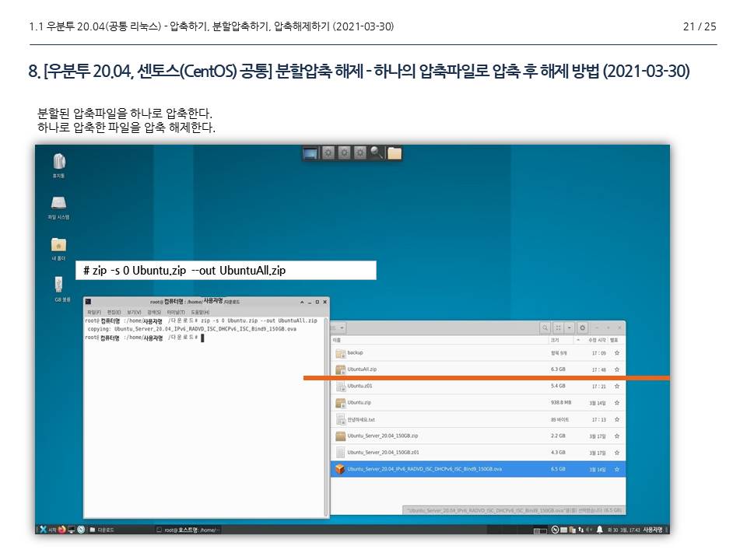Star the selected .ova file row
The width and height of the screenshot is (747, 560).
point(617,469)
